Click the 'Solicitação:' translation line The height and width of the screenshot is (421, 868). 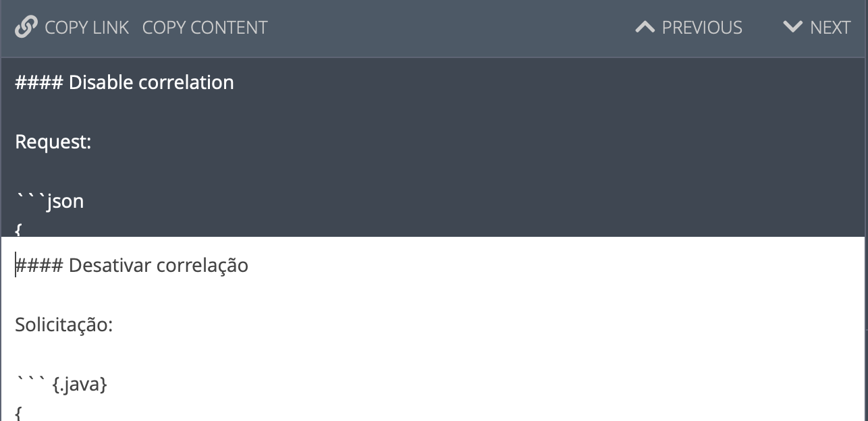click(x=64, y=325)
